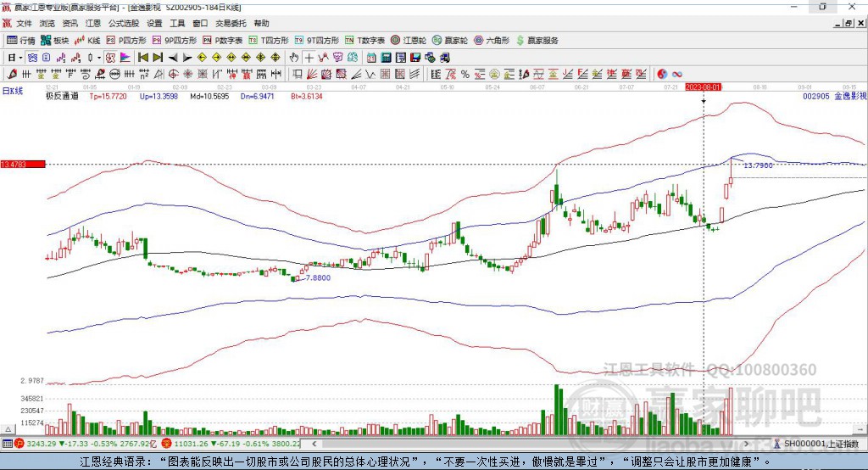Viewport: 868px width, 470px height.
Task: Open the T数字表 tool
Action: pyautogui.click(x=364, y=41)
